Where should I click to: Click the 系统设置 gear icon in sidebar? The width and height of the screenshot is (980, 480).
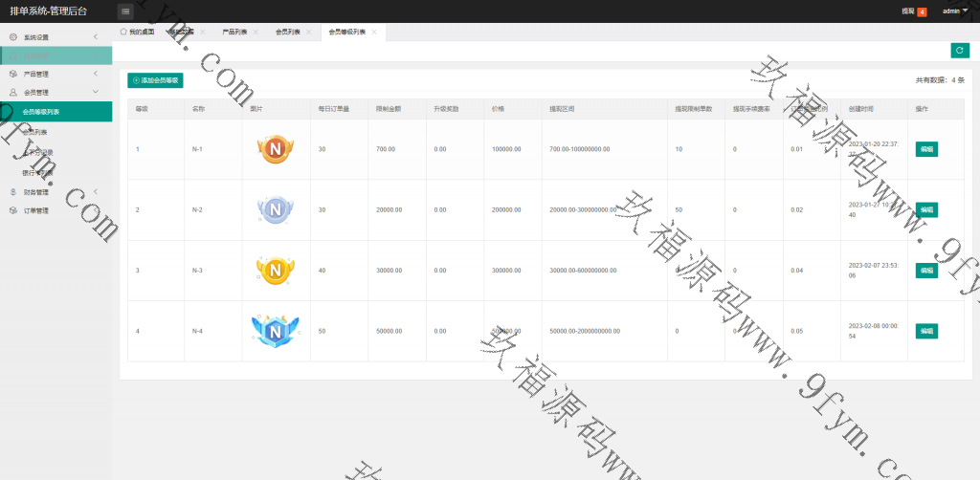click(13, 36)
